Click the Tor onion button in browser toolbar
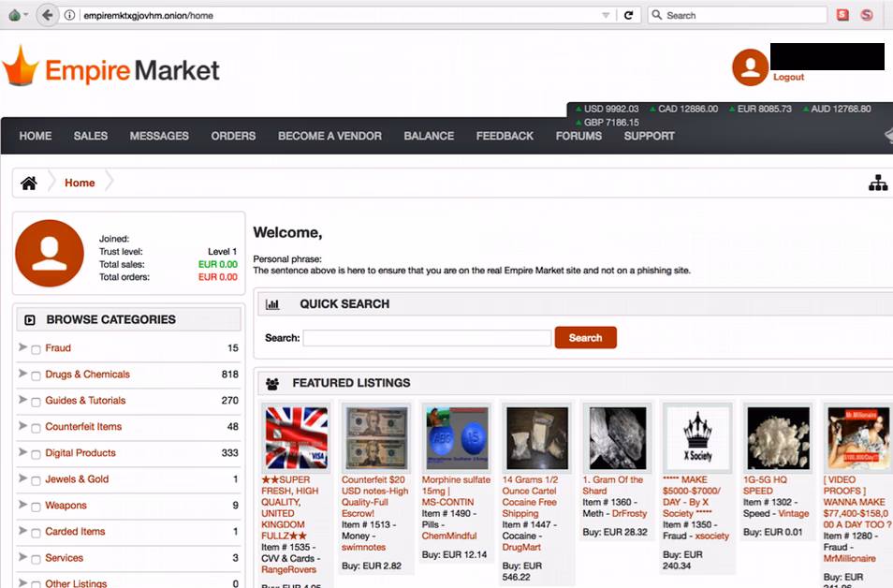This screenshot has height=588, width=893. [15, 15]
